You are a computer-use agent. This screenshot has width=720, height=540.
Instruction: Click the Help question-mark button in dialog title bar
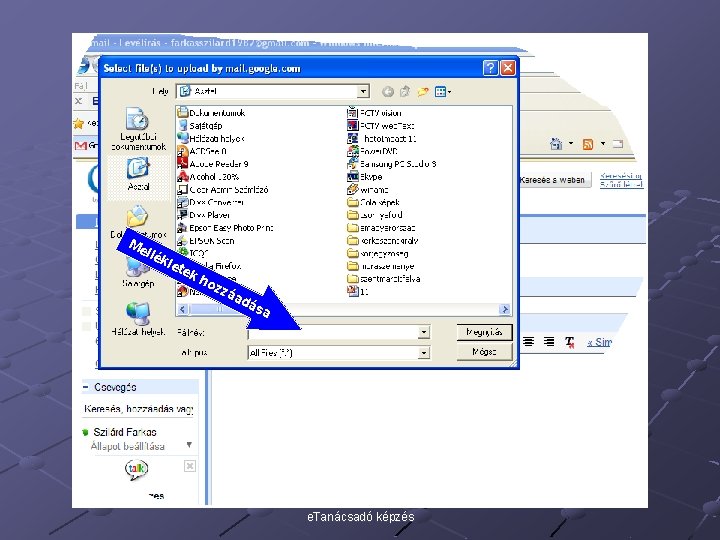click(490, 68)
